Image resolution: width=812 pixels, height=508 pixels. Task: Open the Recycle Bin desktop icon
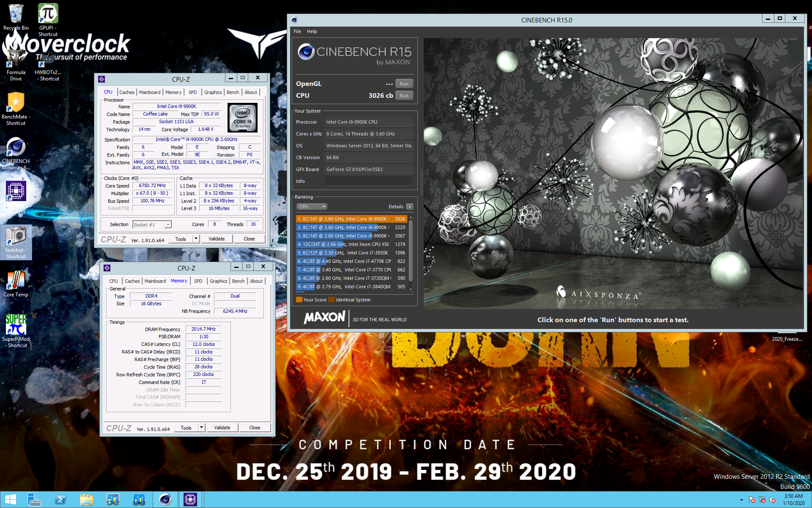coord(16,14)
